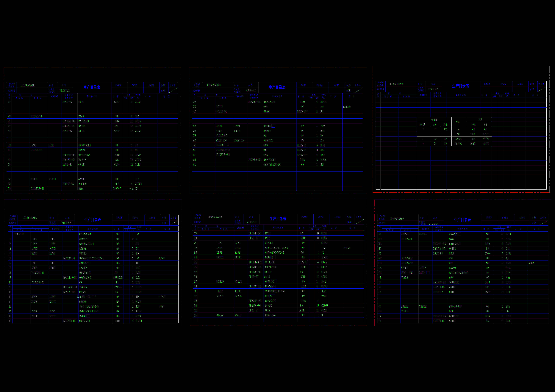The image size is (555, 392).
Task: Pick the Q/DQ492-91 standard number text
Action: point(70,287)
